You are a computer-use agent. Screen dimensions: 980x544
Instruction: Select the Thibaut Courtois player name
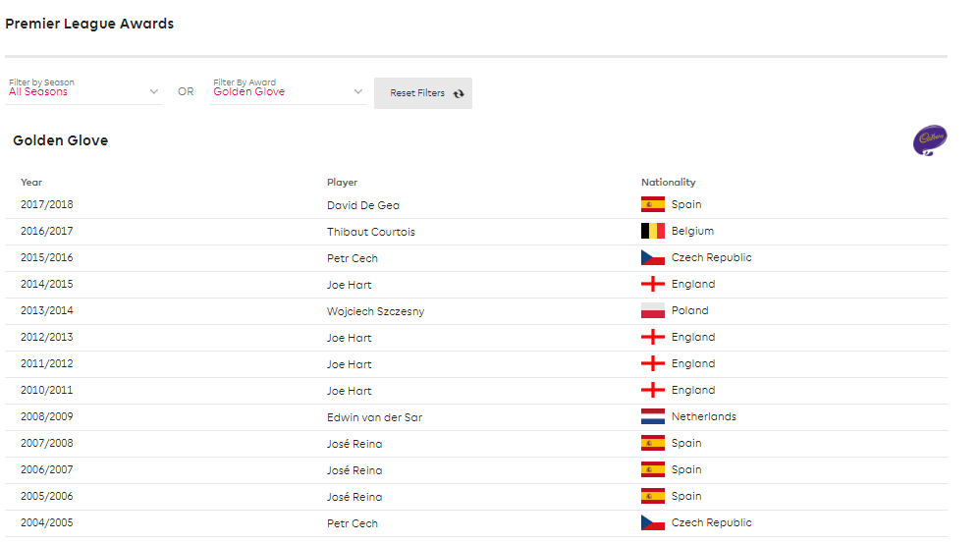(x=370, y=232)
